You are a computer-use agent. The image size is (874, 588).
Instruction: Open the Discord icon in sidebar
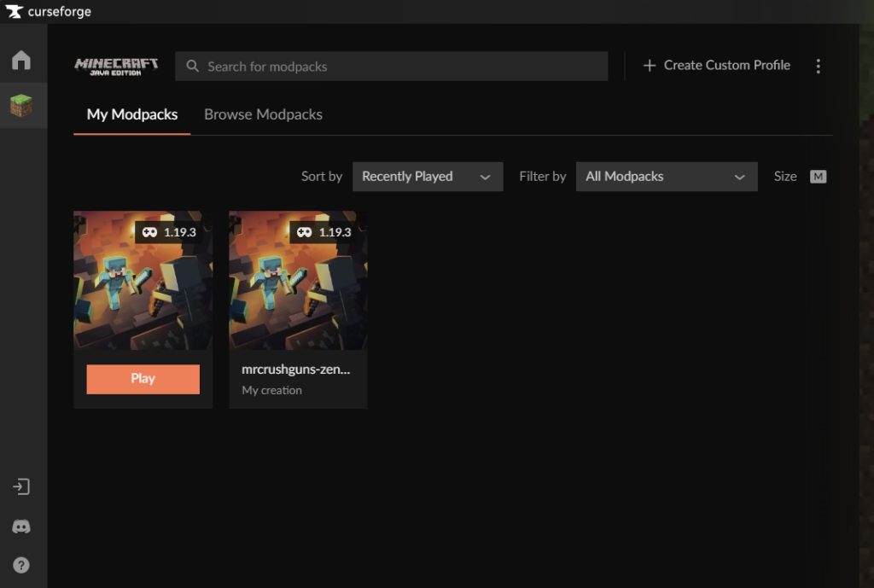21,527
